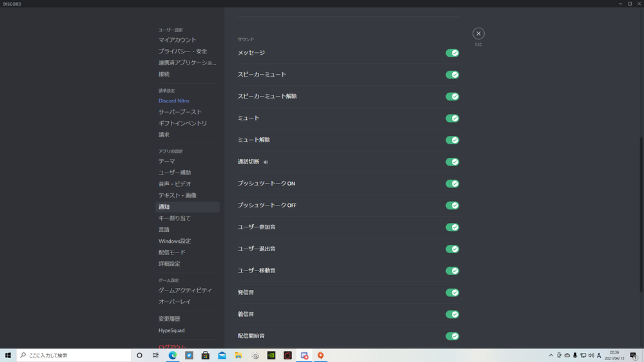This screenshot has width=644, height=362.
Task: Open NVIDIA app from taskbar
Action: [x=271, y=356]
